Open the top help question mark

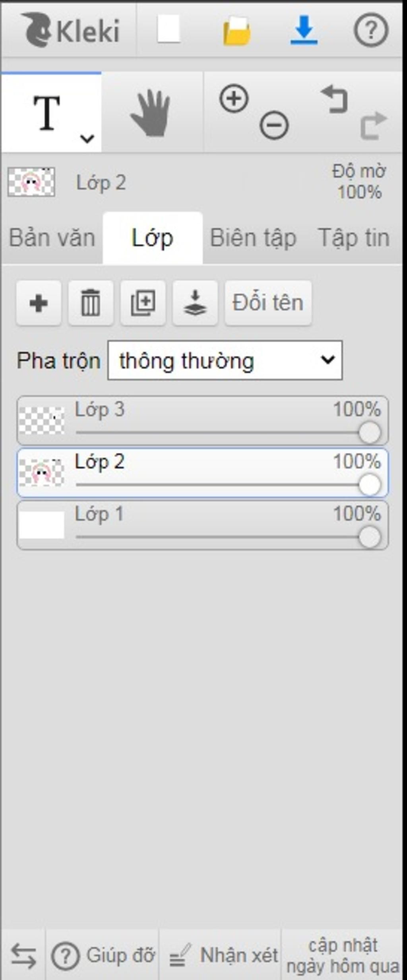(x=371, y=30)
